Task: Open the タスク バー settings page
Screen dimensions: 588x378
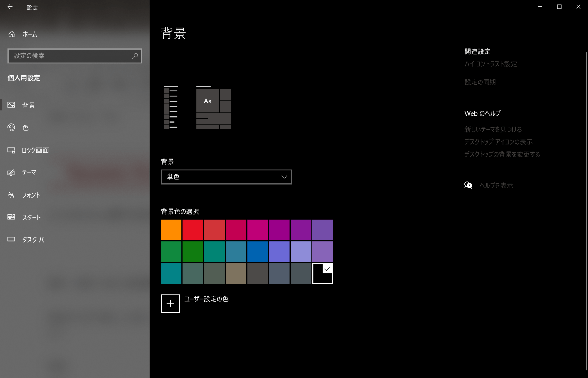Action: 75,240
